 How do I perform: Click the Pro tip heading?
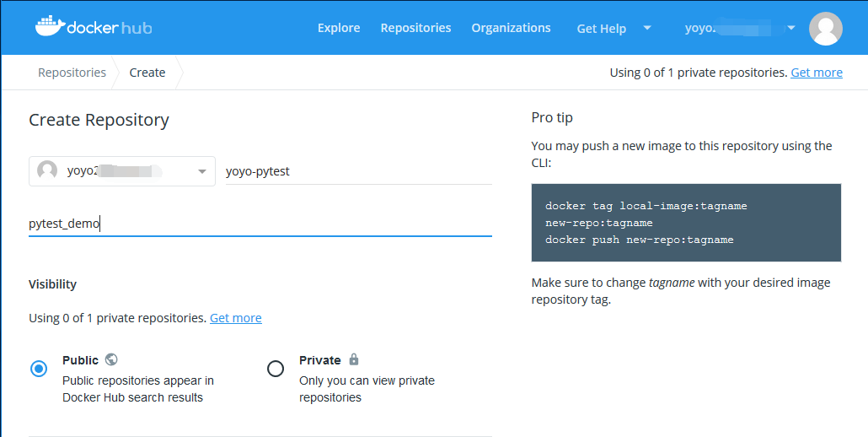coord(552,117)
